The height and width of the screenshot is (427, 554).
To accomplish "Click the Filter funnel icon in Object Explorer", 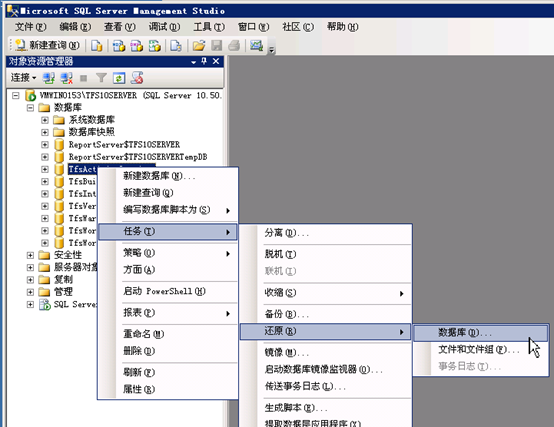I will [x=101, y=78].
